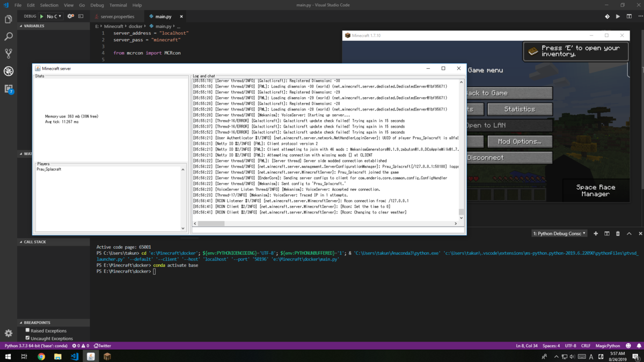Select player Prau_Splacraft in the Players list

point(49,169)
